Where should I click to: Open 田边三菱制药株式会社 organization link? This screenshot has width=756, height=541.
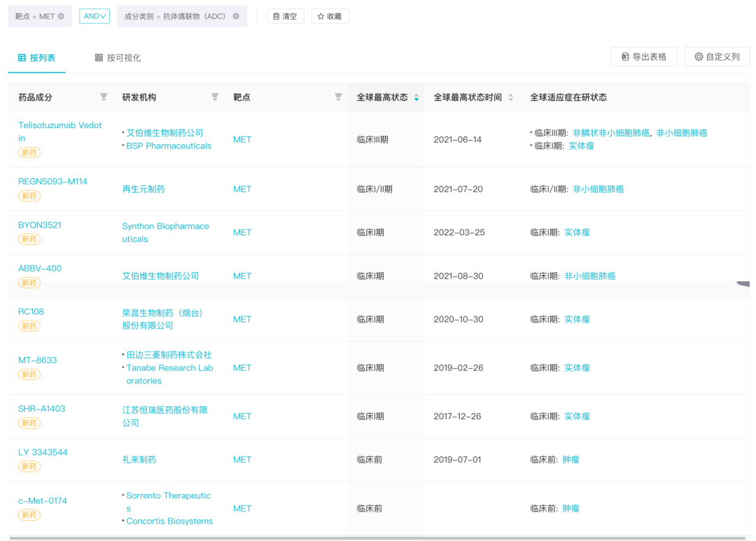coord(169,355)
